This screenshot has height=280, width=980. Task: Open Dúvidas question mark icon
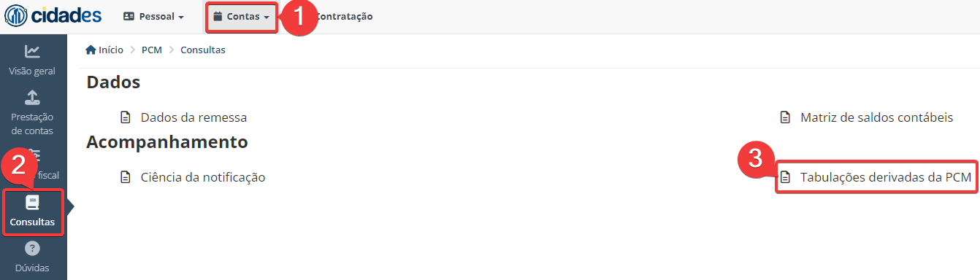pos(32,249)
